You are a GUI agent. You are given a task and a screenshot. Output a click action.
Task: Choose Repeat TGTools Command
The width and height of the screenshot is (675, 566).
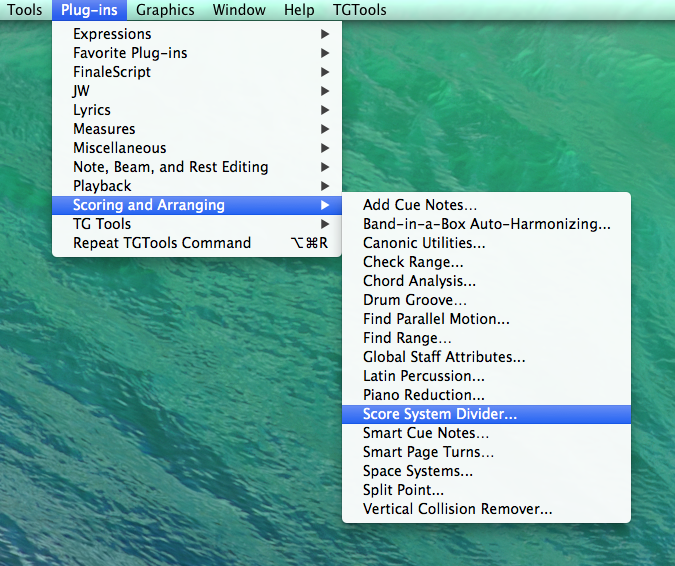[x=162, y=243]
